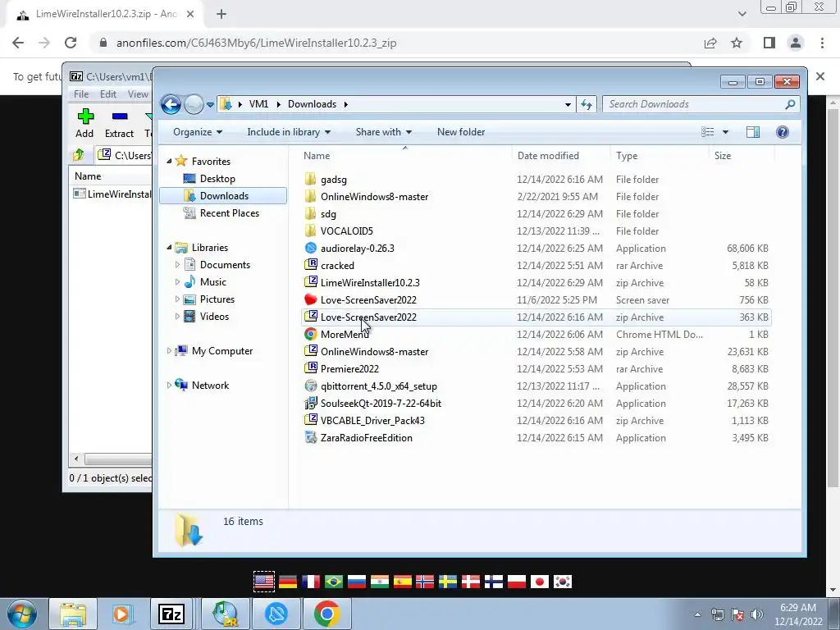Select Recent Places in Favorites
Screen dimensions: 840x630
230,213
